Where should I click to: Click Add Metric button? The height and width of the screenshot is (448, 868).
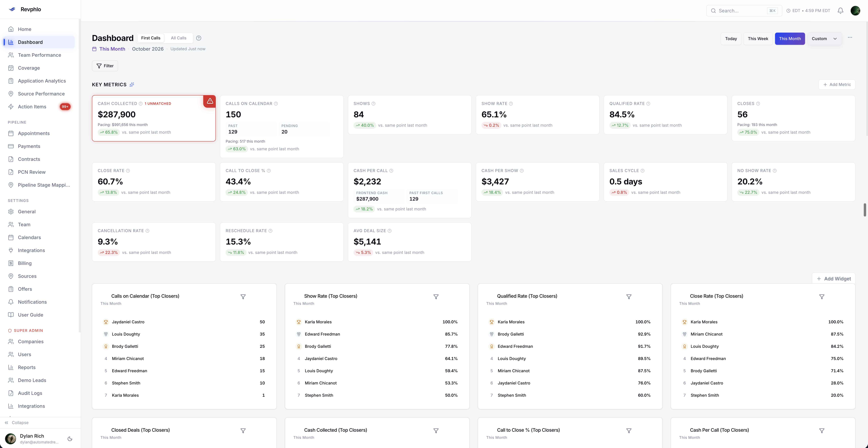point(837,85)
